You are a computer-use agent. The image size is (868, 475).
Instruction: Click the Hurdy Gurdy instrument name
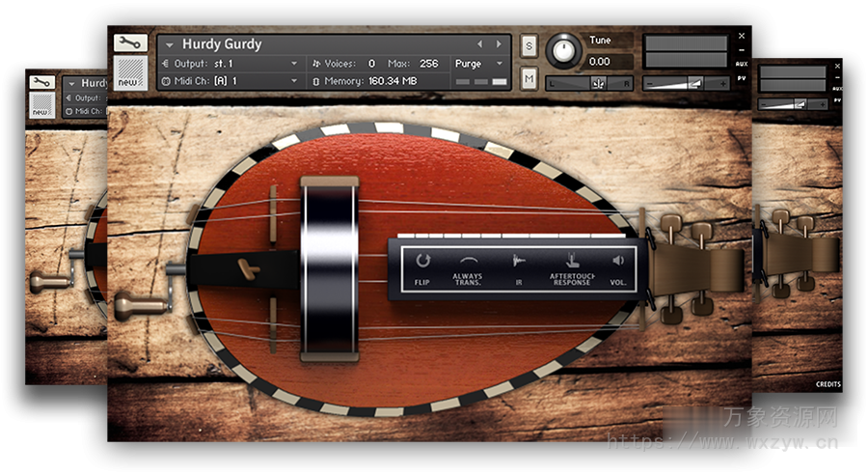(x=222, y=43)
